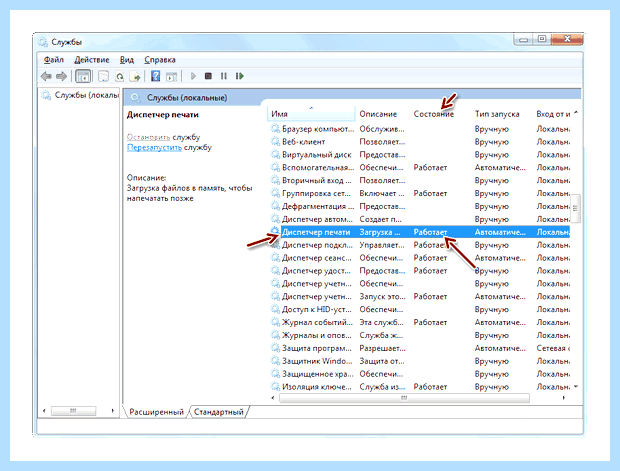Close the Службы window

click(567, 39)
